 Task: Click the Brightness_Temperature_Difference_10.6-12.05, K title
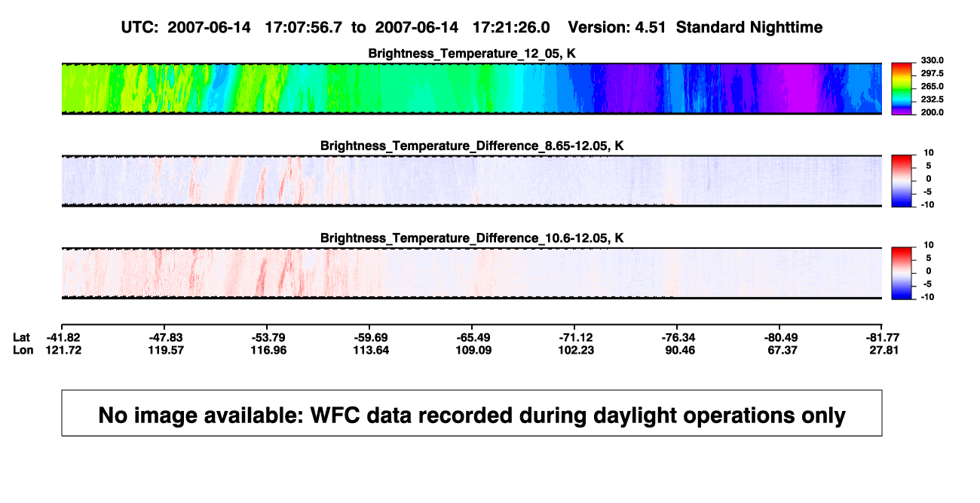[x=472, y=238]
